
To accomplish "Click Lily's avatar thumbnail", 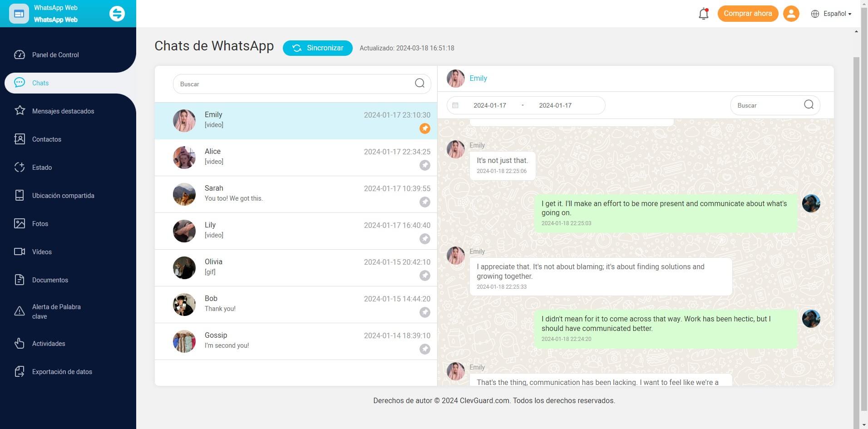I will coord(184,231).
